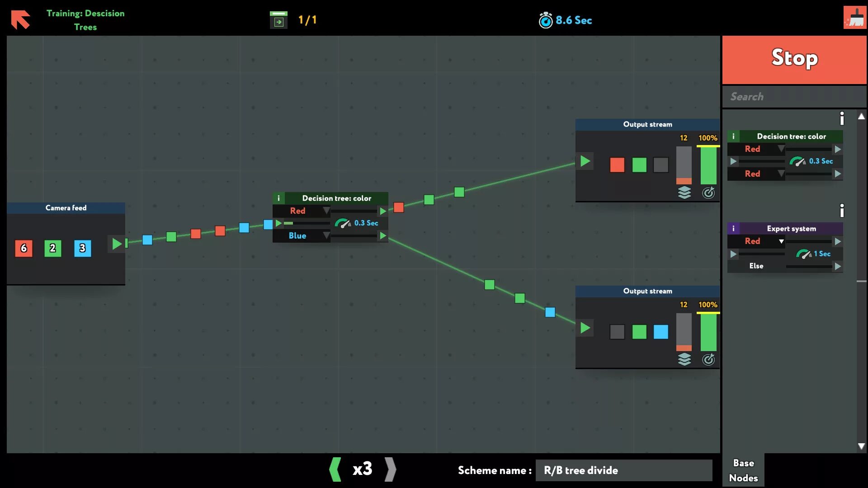
Task: Click the refresh icon on bottom output stream
Action: pyautogui.click(x=708, y=358)
